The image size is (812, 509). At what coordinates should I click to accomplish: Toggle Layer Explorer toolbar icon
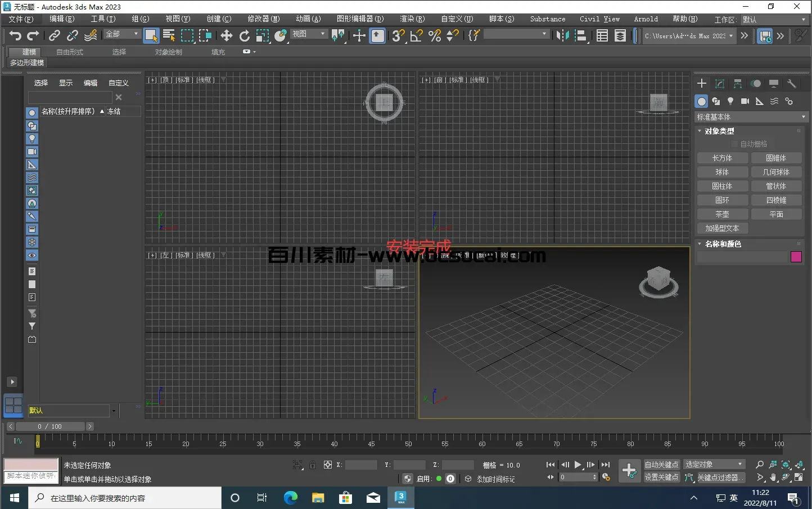click(620, 35)
